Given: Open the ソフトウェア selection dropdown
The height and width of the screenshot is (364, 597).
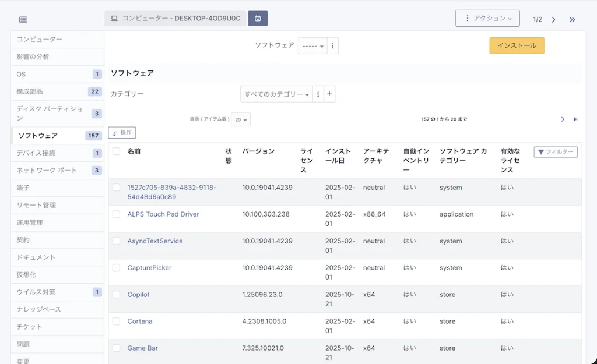Looking at the screenshot, I should point(312,45).
